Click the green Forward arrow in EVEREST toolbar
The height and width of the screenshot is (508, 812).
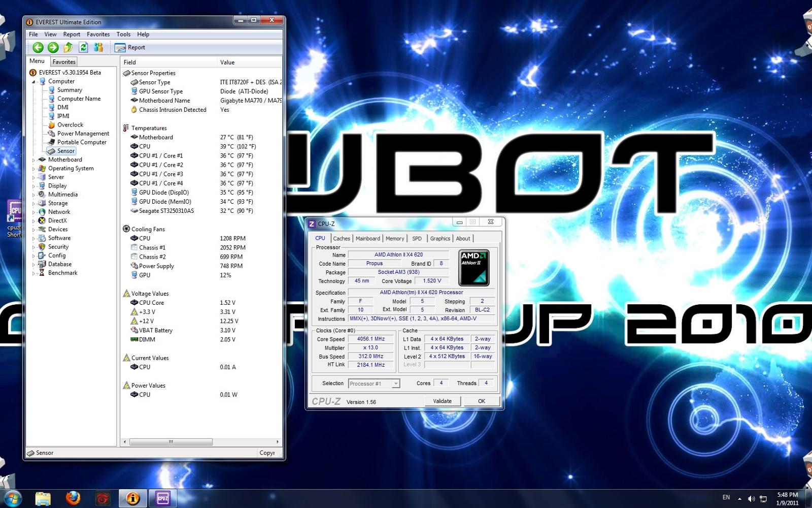coord(53,47)
